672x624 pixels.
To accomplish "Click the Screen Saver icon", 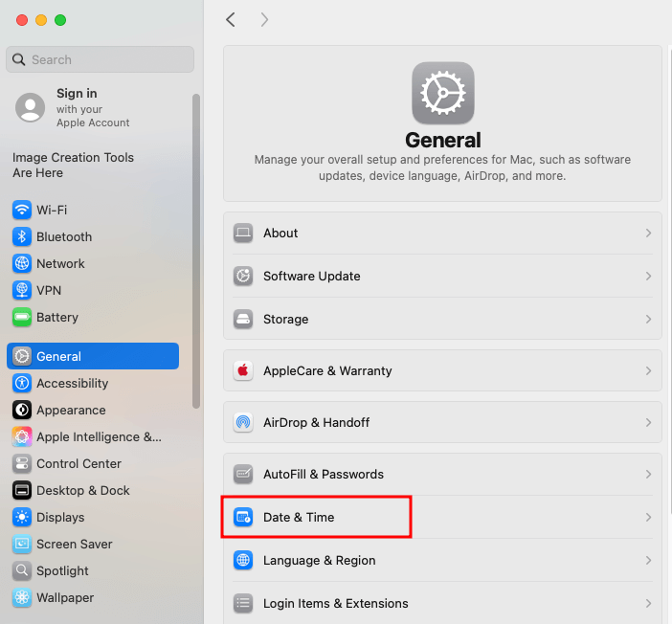I will 22,544.
